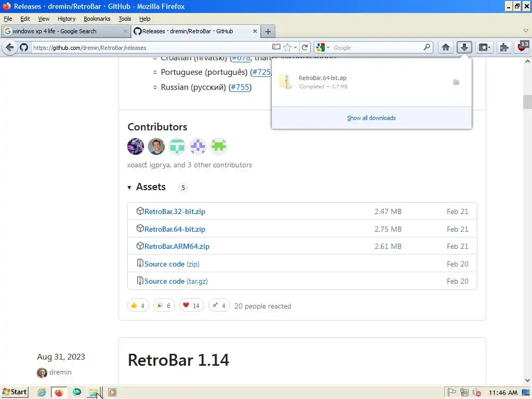Open reader view icon in address bar
532x399 pixels.
pyautogui.click(x=276, y=47)
